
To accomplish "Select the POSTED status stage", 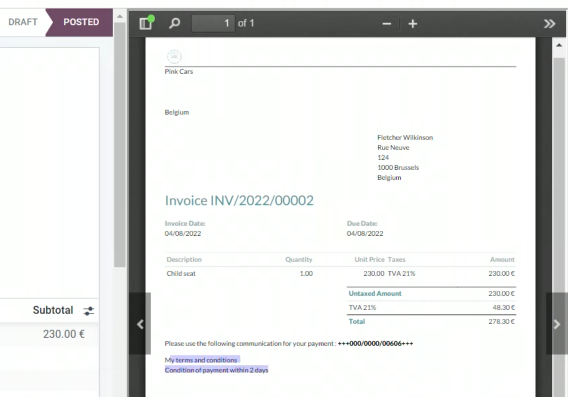I will click(81, 22).
